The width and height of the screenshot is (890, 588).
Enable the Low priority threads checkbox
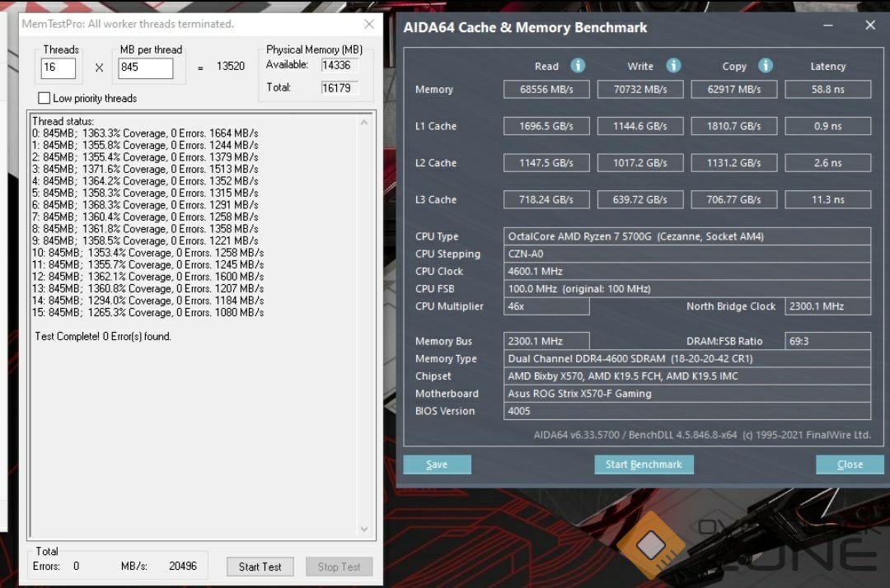tap(44, 98)
